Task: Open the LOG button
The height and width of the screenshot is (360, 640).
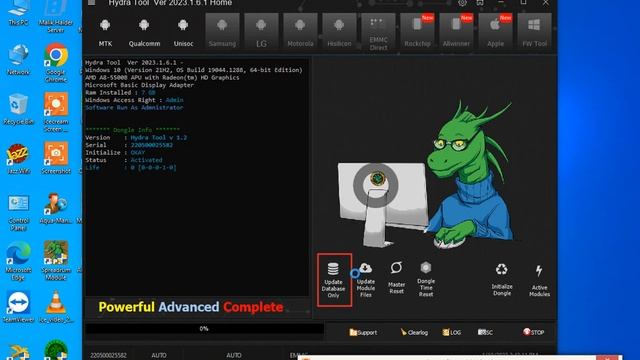Action: click(451, 332)
